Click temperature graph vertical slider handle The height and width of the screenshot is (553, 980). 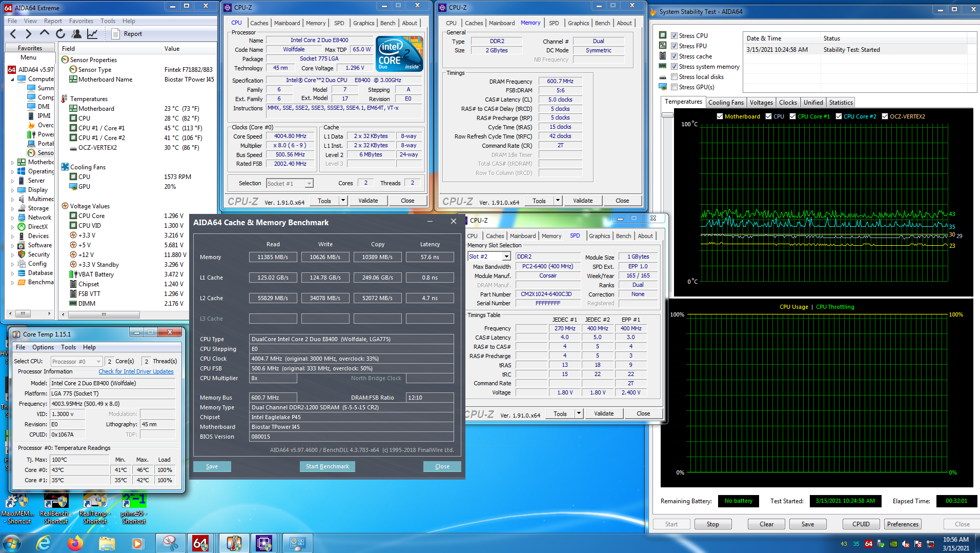[667, 115]
